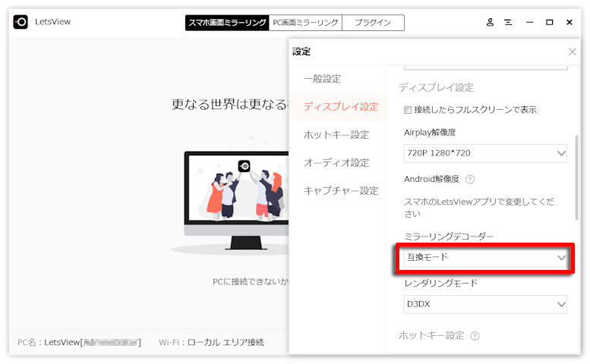Image resolution: width=590 pixels, height=364 pixels.
Task: Click the PCに接続できない help link
Action: tap(251, 282)
